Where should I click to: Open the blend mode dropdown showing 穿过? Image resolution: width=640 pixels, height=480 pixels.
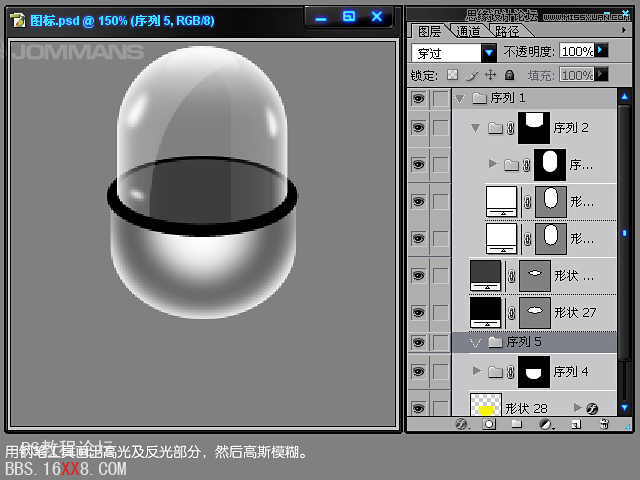[453, 52]
